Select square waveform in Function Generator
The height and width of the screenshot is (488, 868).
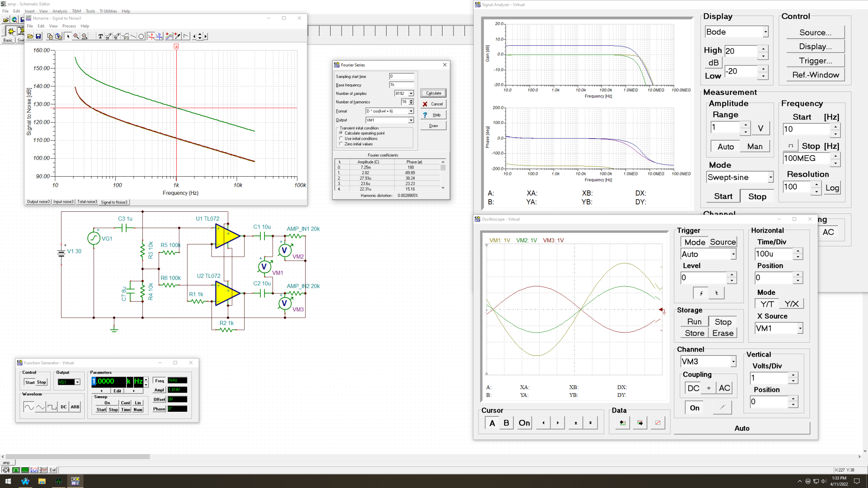click(x=52, y=407)
